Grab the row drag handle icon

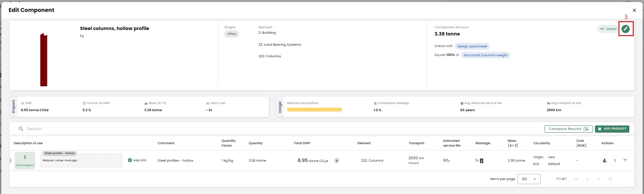(11, 160)
